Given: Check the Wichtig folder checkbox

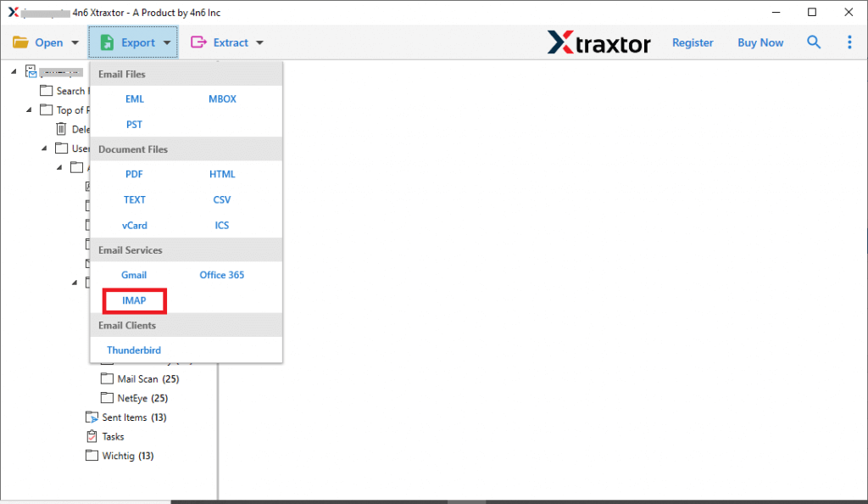Looking at the screenshot, I should click(92, 456).
